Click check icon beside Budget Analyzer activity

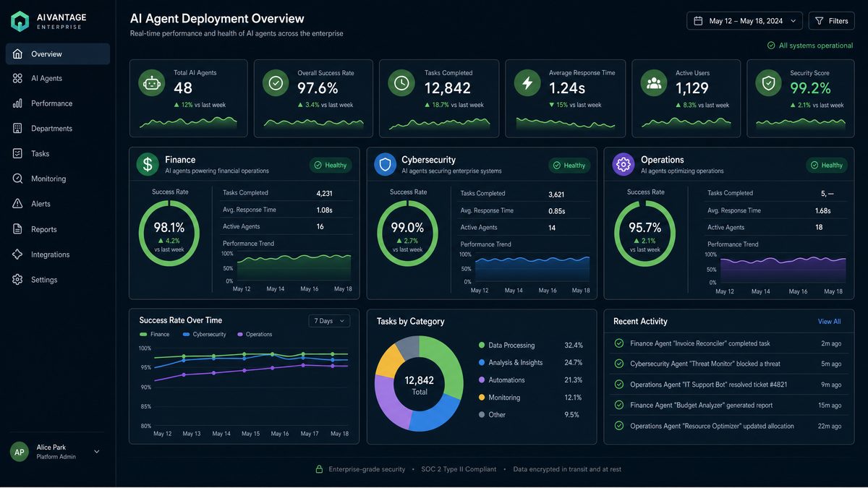click(618, 405)
